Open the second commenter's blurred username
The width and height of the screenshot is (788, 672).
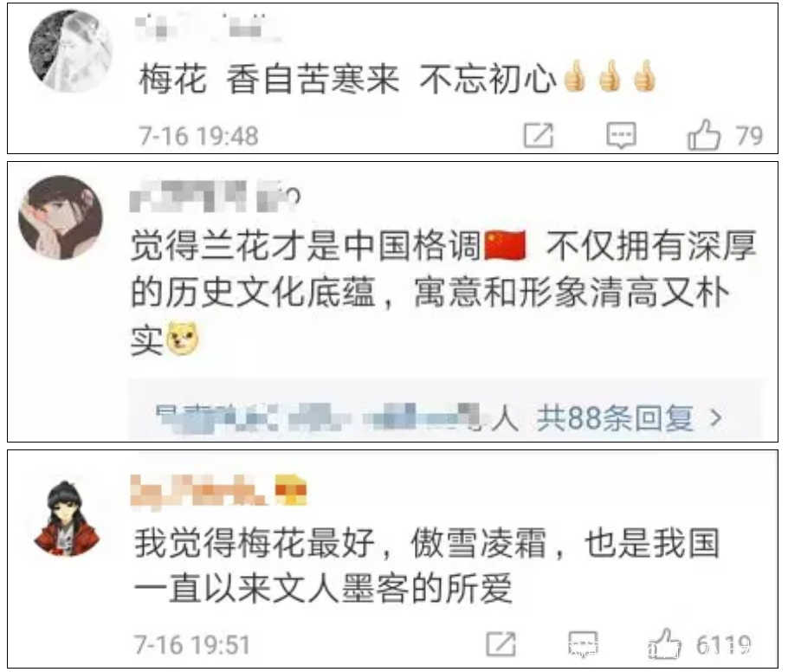pos(215,196)
